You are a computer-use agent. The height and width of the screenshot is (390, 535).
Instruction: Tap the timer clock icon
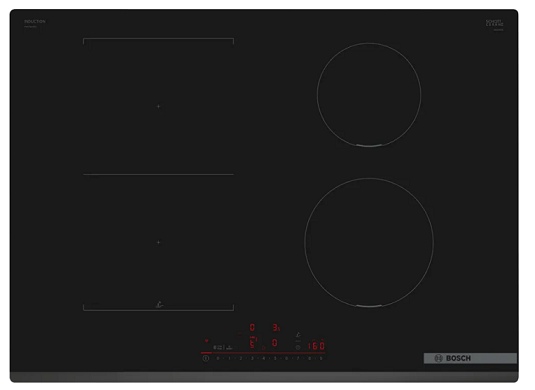[298, 347]
